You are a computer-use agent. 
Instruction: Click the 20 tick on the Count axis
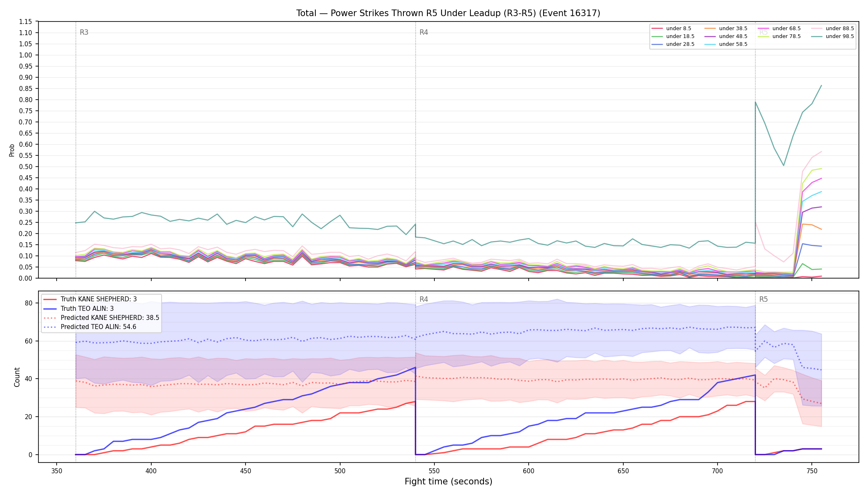[x=29, y=417]
